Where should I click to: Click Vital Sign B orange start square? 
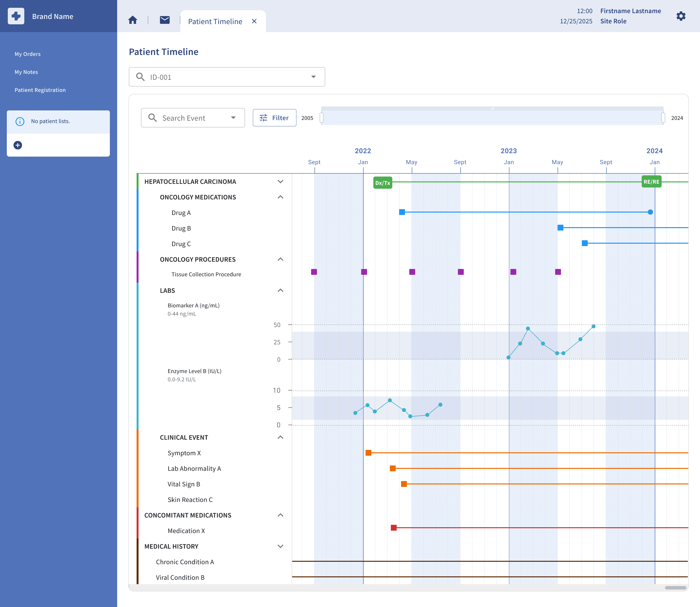404,484
